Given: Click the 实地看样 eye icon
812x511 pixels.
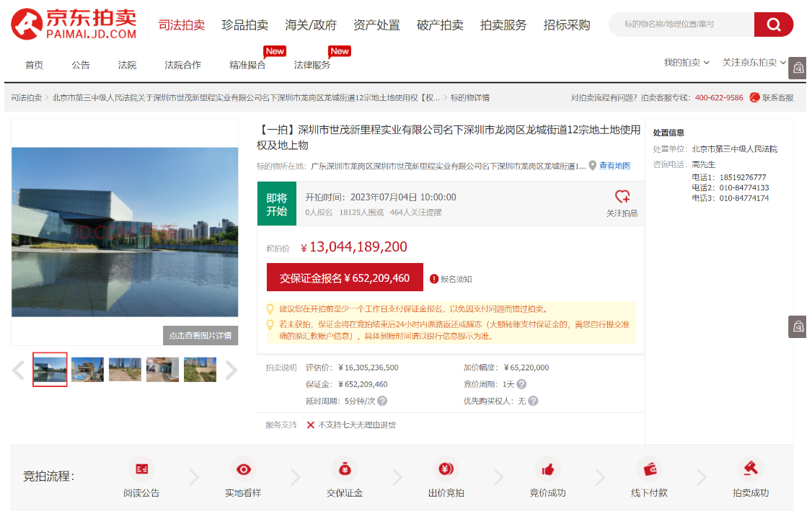Looking at the screenshot, I should click(x=243, y=469).
